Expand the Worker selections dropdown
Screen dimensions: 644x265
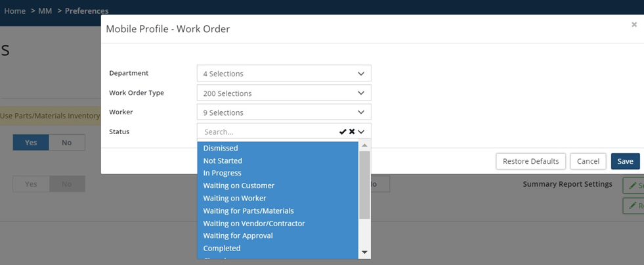pos(284,112)
